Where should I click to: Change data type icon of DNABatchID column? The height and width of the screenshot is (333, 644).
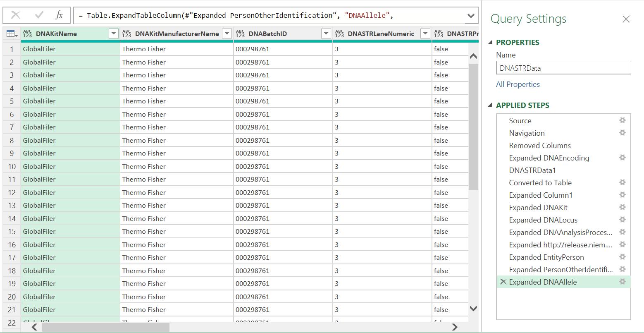pyautogui.click(x=240, y=34)
